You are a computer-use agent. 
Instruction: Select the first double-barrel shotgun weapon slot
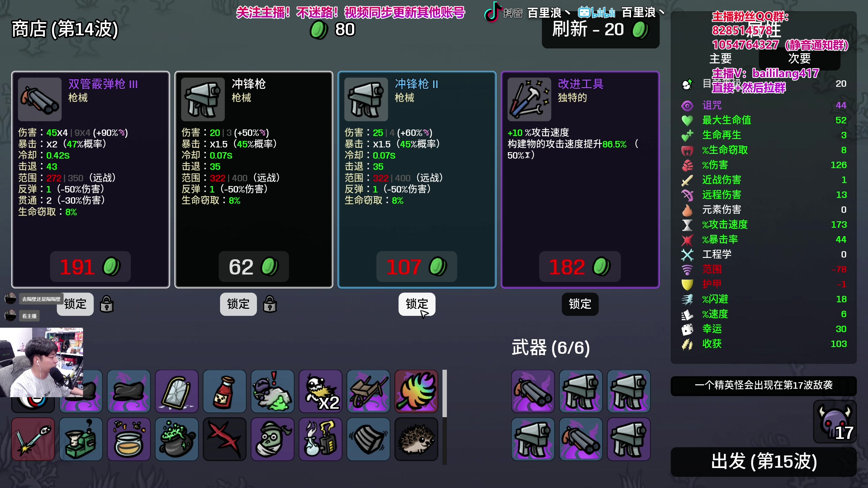[x=533, y=391]
